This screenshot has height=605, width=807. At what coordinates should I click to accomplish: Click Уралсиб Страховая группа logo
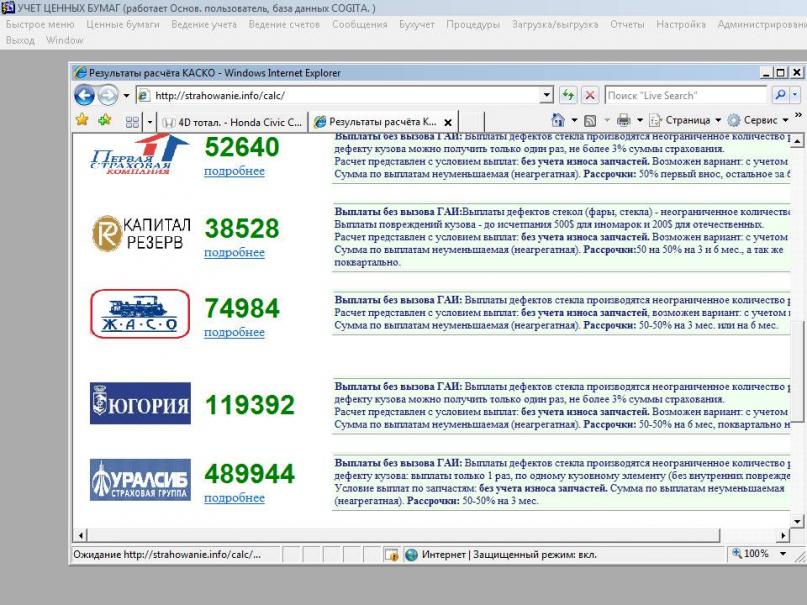click(x=140, y=480)
